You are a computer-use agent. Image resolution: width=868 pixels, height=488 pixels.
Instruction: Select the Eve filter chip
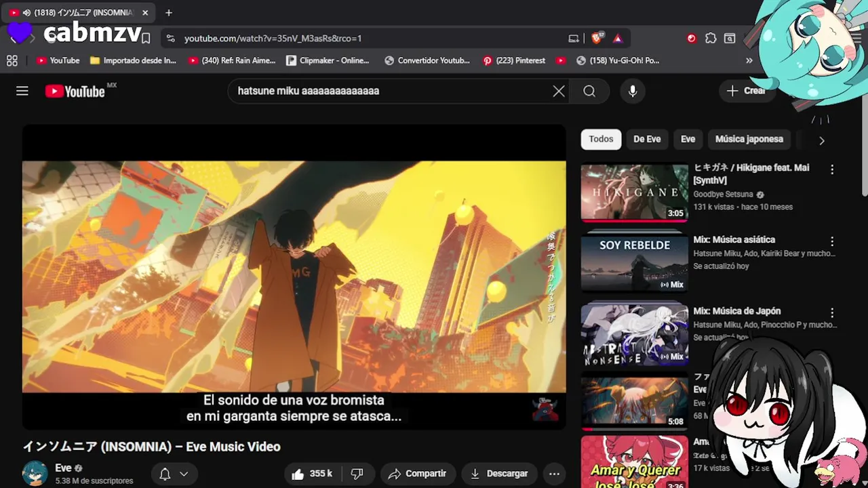688,139
